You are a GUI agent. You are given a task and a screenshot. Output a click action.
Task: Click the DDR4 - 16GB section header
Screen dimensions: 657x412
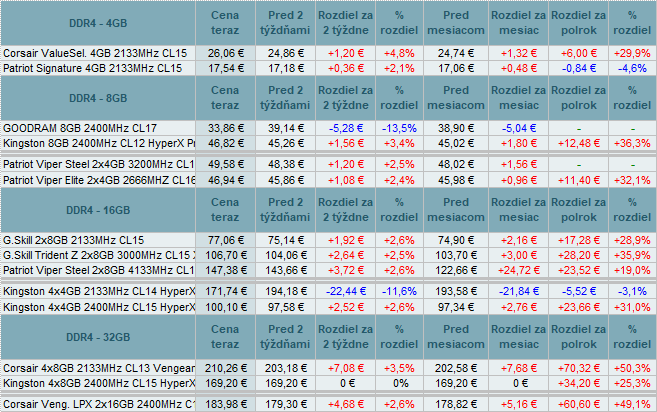[x=100, y=212]
